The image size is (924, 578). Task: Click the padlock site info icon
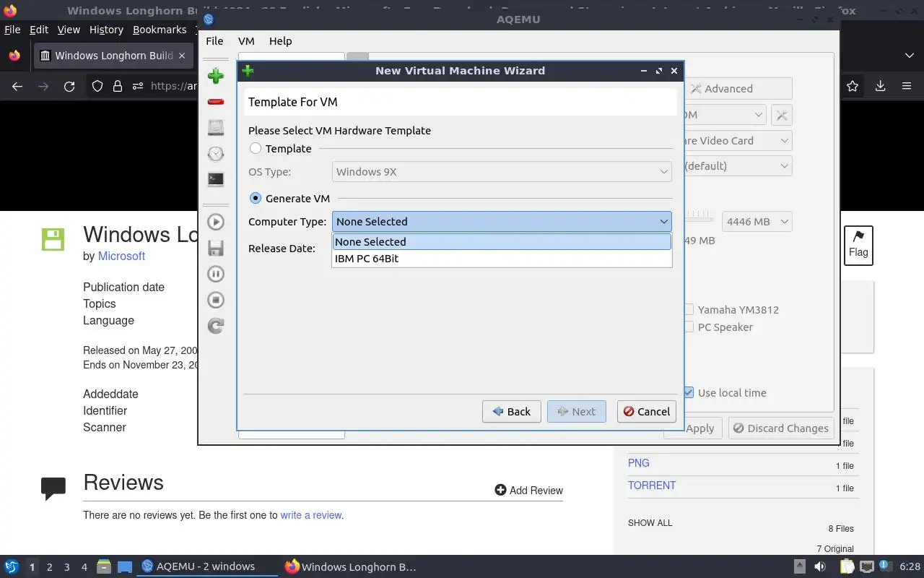(x=117, y=86)
